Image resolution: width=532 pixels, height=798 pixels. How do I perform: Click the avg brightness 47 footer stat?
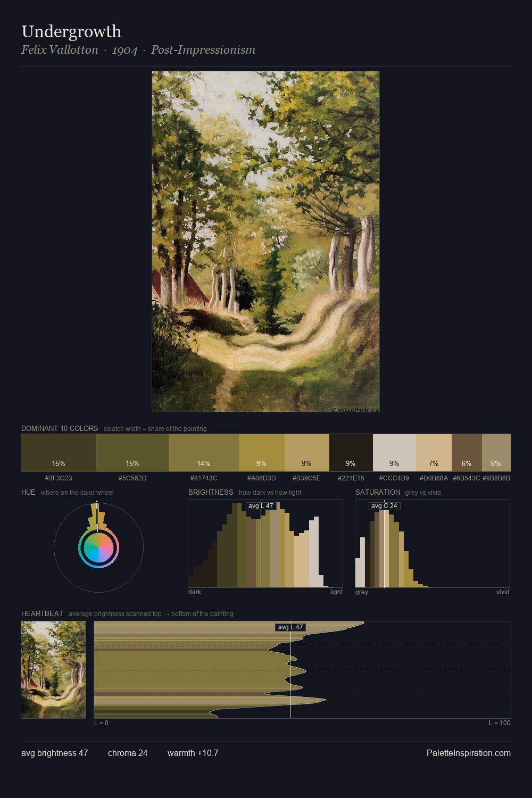pyautogui.click(x=55, y=753)
